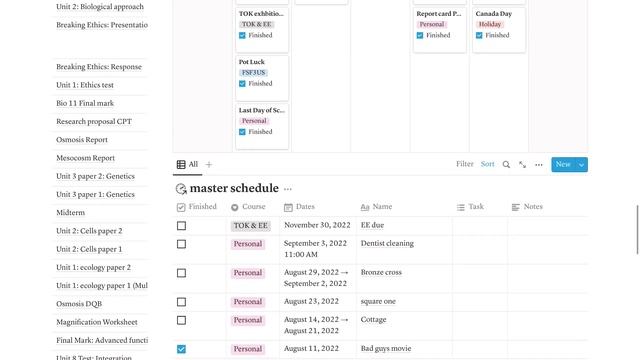The height and width of the screenshot is (360, 640).
Task: Click the Dates column calendar icon
Action: click(288, 207)
